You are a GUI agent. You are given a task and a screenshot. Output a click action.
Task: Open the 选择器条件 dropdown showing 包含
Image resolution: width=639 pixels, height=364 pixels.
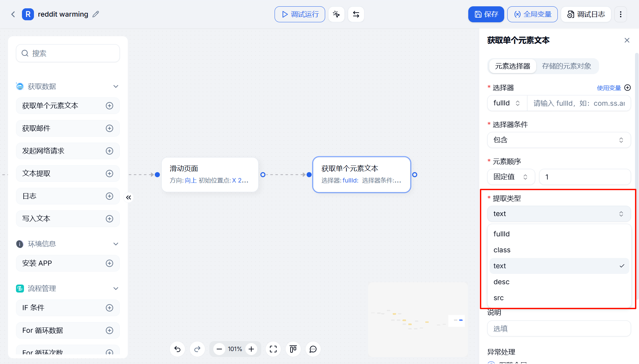[x=559, y=140]
